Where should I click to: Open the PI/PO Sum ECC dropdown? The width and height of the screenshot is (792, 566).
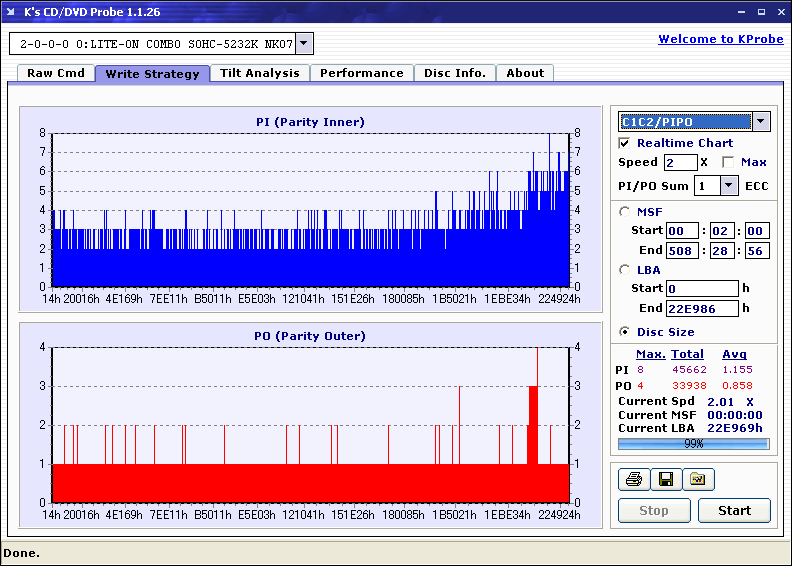click(x=728, y=185)
